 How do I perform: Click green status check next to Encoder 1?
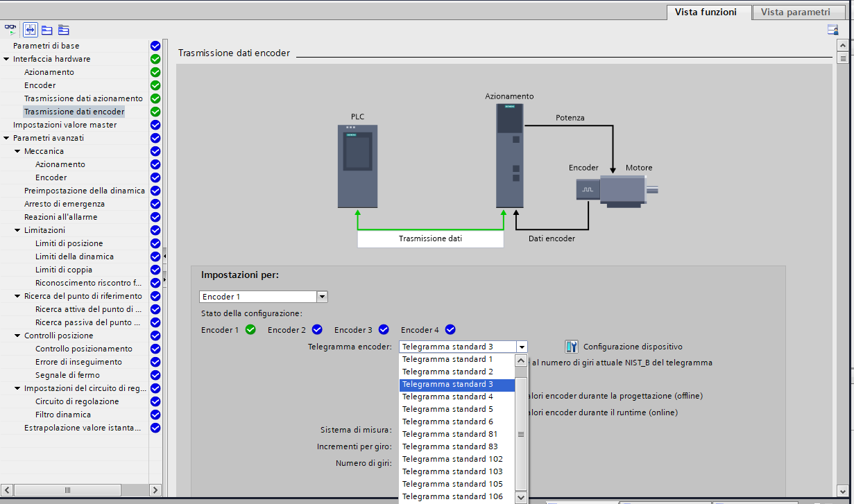250,330
